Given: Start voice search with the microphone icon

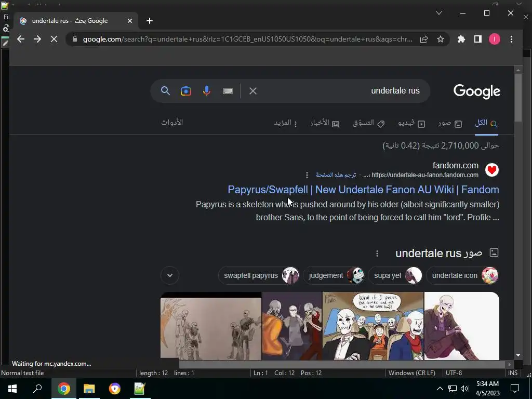Looking at the screenshot, I should [x=207, y=91].
